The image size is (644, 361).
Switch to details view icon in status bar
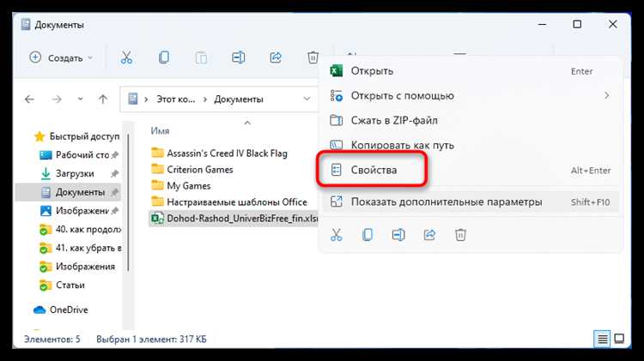(603, 340)
